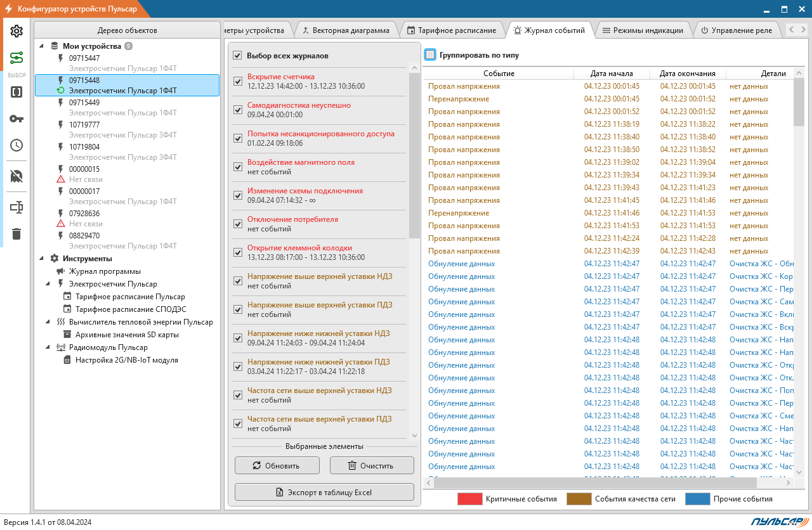Click the gear icon of Инструменты

[x=55, y=259]
